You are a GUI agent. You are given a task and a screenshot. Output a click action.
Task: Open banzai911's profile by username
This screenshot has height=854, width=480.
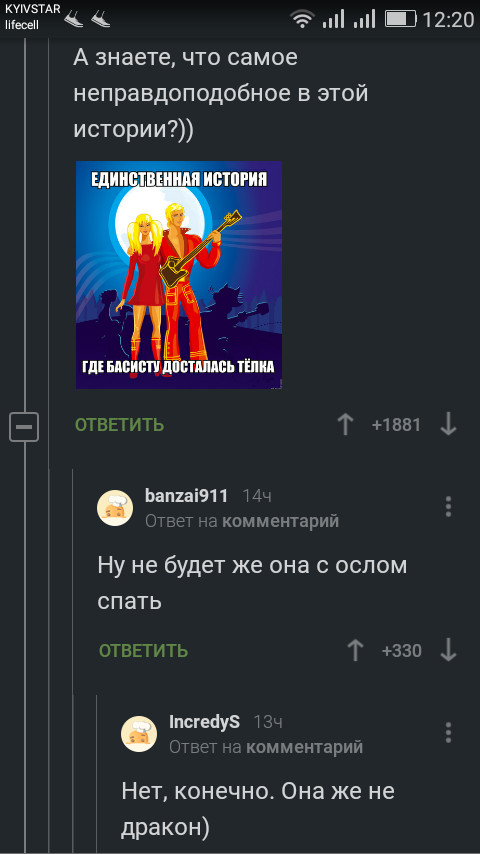pyautogui.click(x=186, y=496)
